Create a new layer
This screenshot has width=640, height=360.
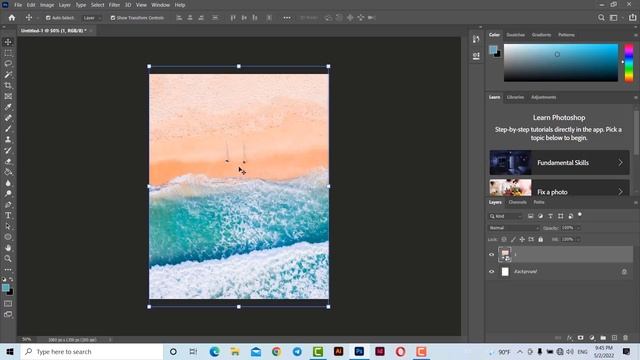pos(614,338)
